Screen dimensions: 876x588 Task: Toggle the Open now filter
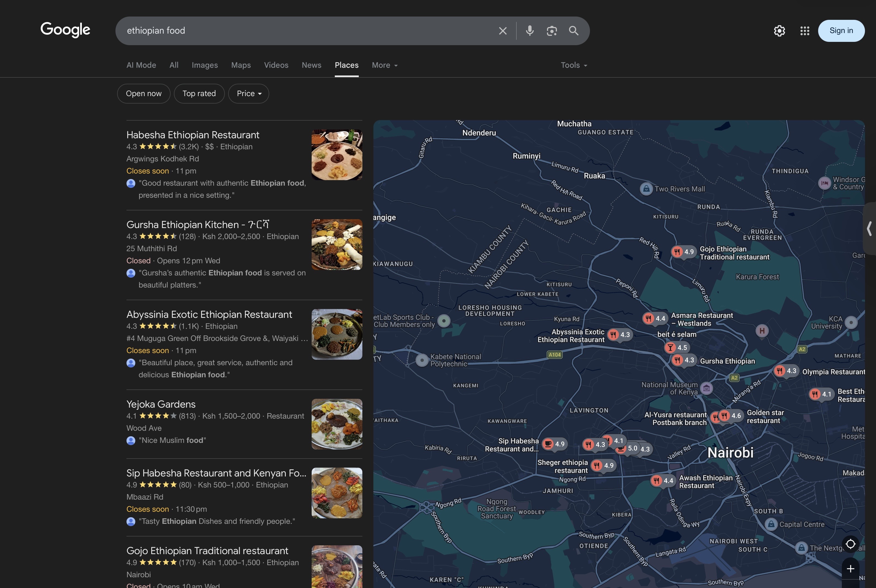point(144,93)
